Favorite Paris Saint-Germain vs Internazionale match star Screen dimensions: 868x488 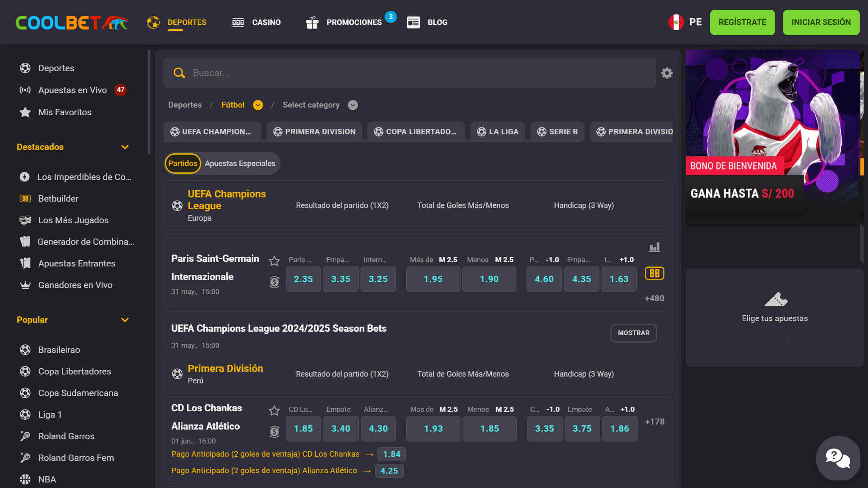coord(274,261)
